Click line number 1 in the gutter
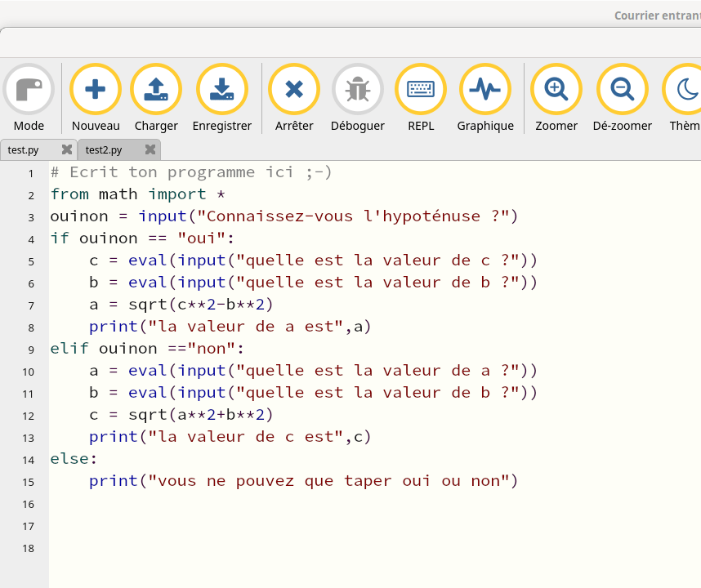Viewport: 701px width, 588px height. 31,173
